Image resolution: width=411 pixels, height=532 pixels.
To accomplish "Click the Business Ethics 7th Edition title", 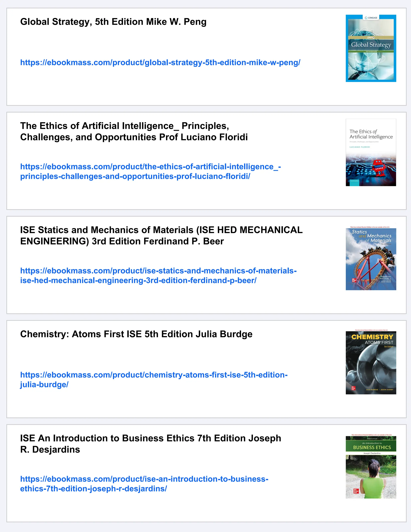I will 150,444.
